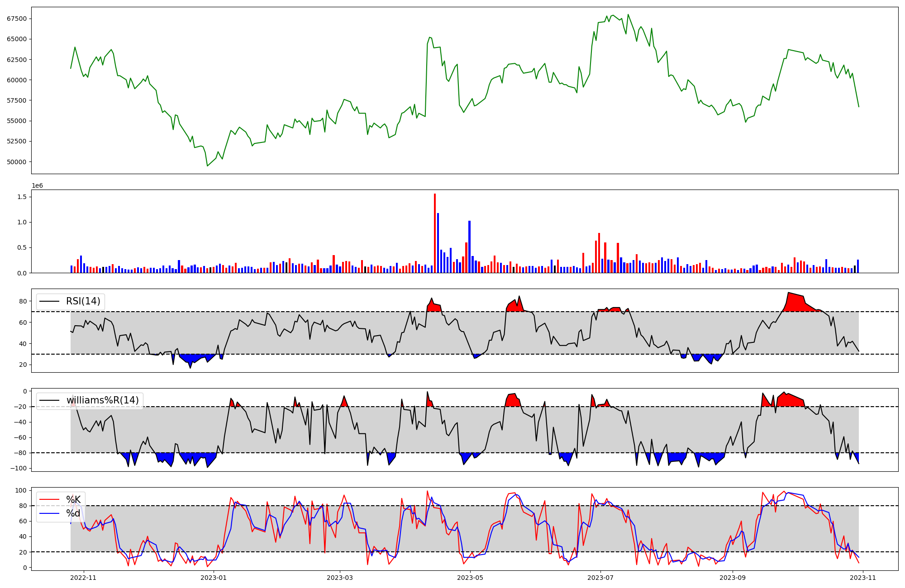905x588 pixels.
Task: Click the 2023-11 x-axis tick label
Action: coord(863,578)
